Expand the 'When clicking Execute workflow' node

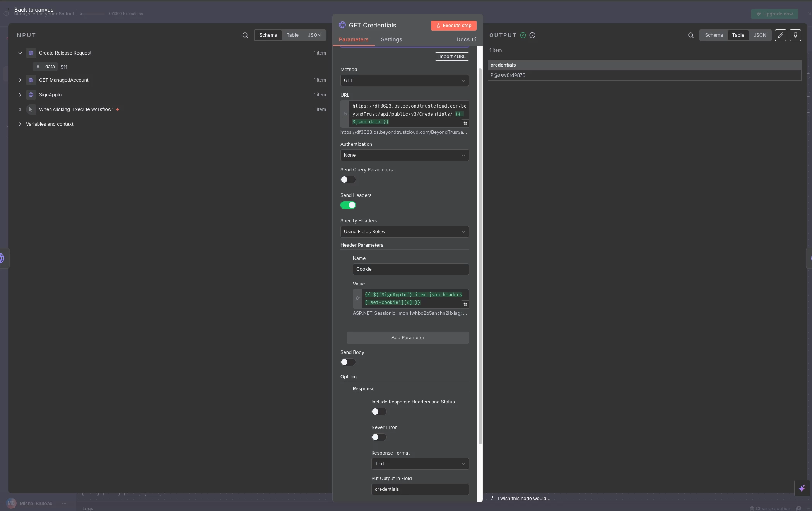[20, 109]
